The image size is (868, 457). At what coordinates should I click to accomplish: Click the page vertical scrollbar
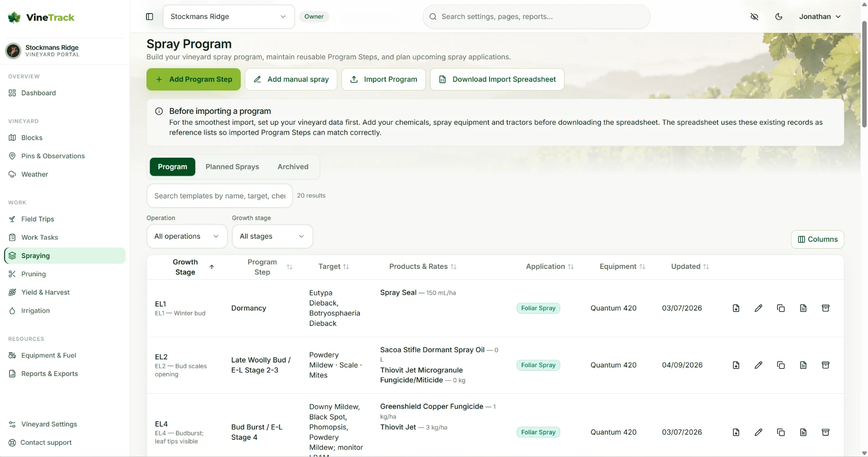coord(864,75)
